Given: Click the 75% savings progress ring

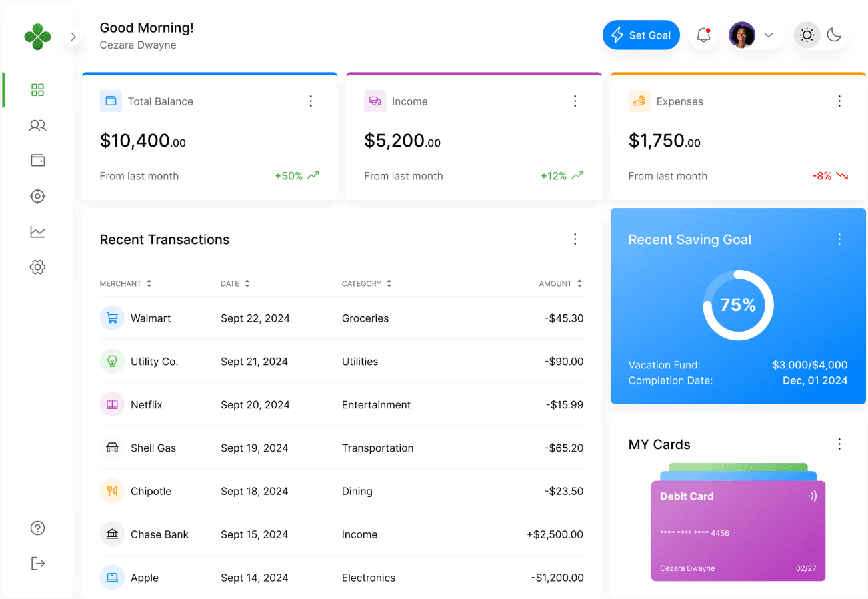Looking at the screenshot, I should (x=738, y=305).
